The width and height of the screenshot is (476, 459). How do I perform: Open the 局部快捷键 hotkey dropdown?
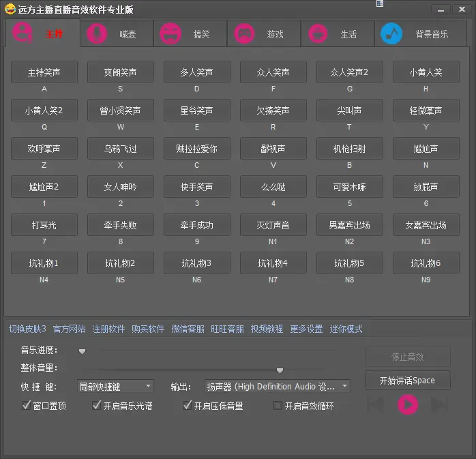pos(115,387)
